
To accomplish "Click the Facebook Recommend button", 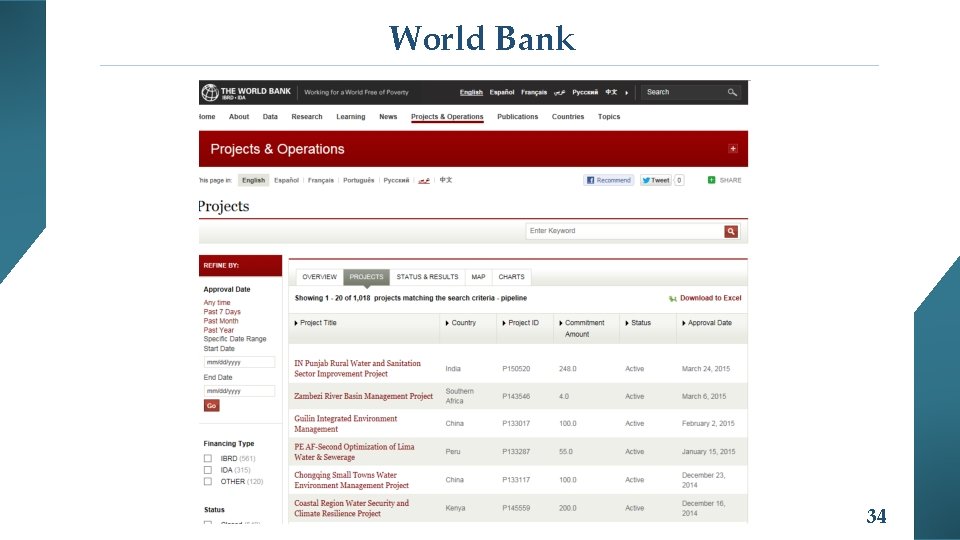I will [609, 180].
